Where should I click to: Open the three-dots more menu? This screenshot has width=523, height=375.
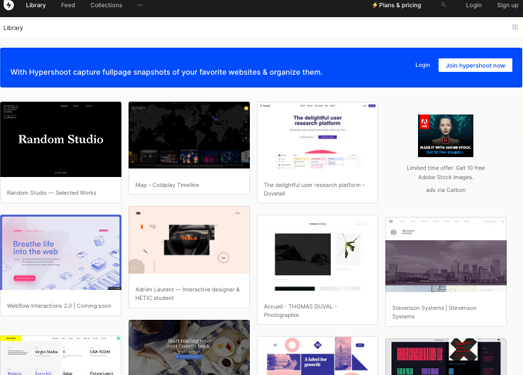[140, 5]
